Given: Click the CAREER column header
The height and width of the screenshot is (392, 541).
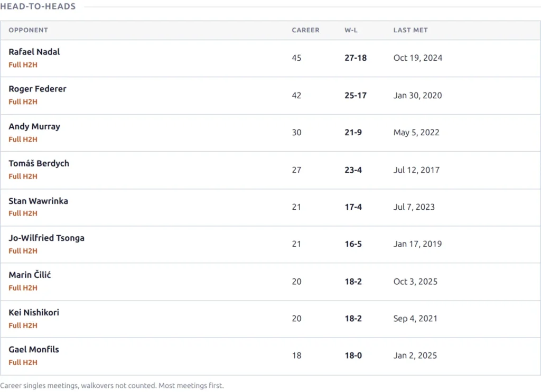Looking at the screenshot, I should point(306,30).
